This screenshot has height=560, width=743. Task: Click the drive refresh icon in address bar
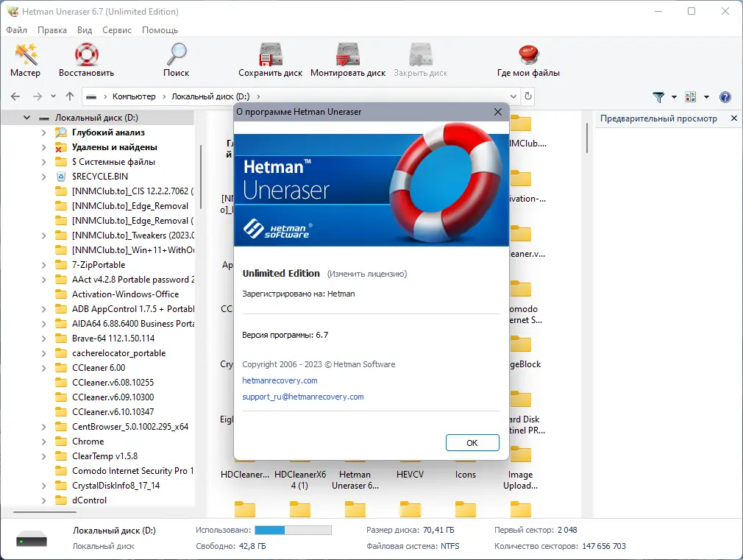click(x=528, y=96)
